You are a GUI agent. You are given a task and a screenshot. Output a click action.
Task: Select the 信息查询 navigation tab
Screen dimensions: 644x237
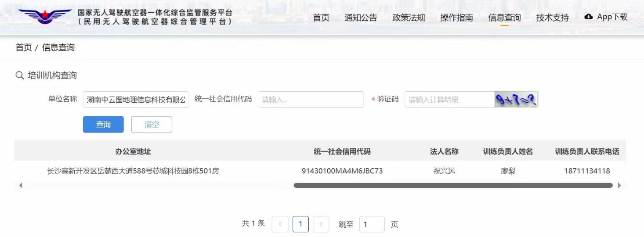(504, 18)
